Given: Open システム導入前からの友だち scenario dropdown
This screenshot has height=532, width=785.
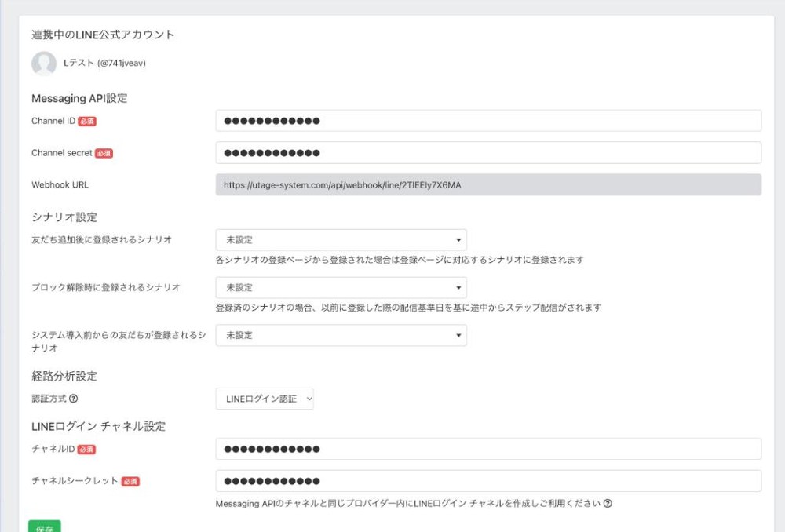Looking at the screenshot, I should [341, 335].
